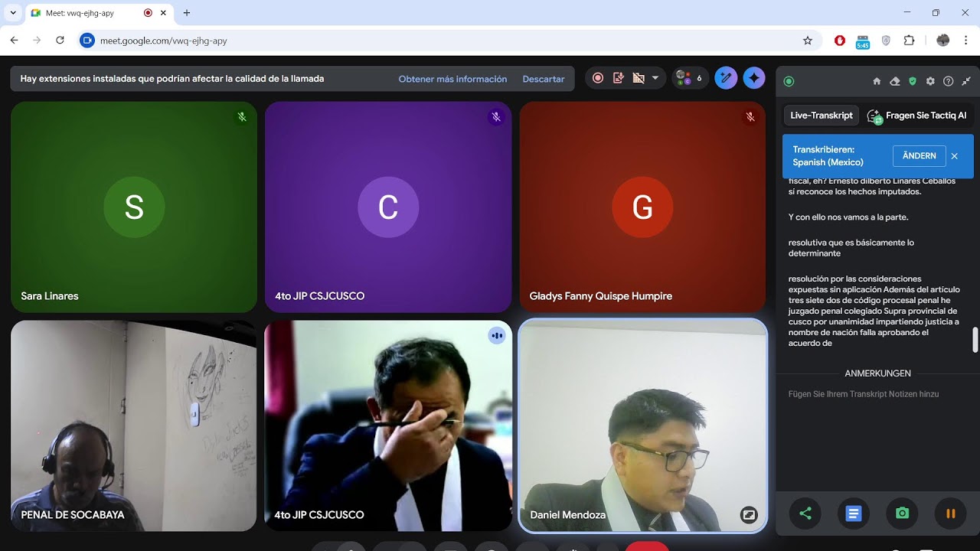Screen dimensions: 980x551
Task: Click the muted mic icon on Gladys Fanny Quispe Humpire tile
Action: [750, 117]
